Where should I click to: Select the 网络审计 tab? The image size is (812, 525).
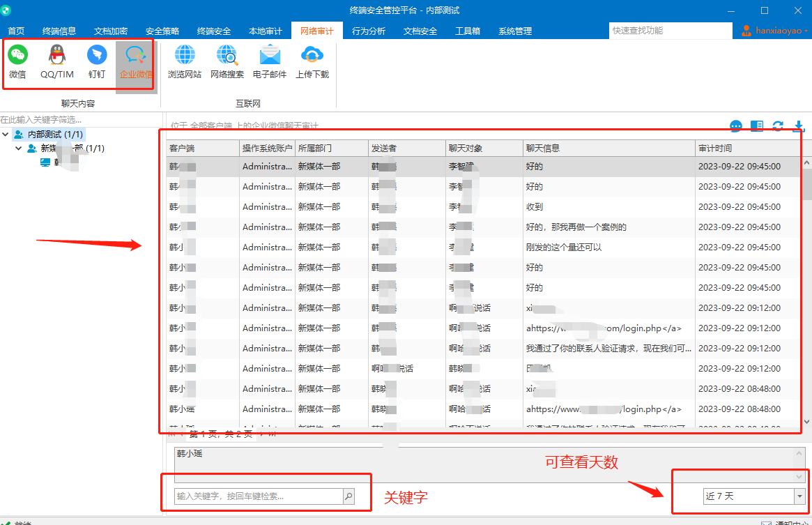click(317, 31)
